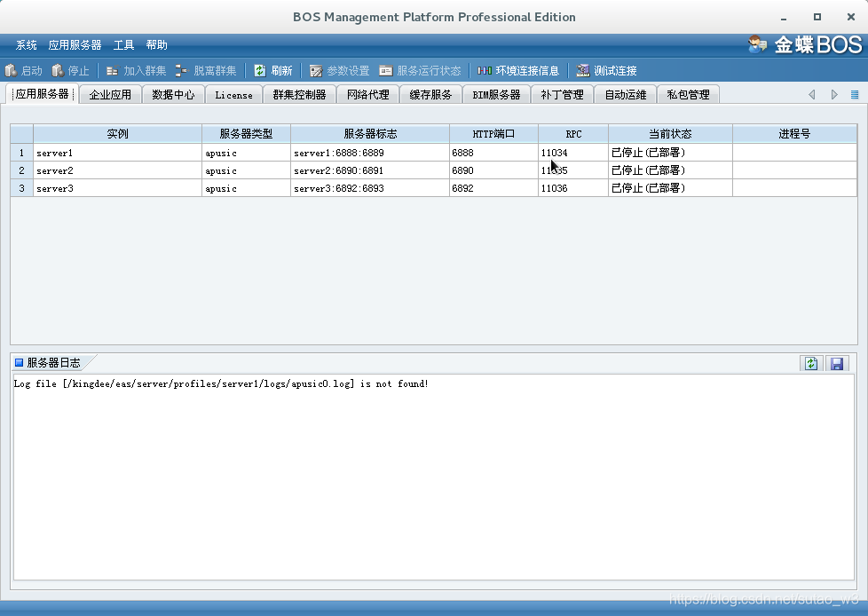
Task: Select the server3 instance row
Action: point(434,188)
